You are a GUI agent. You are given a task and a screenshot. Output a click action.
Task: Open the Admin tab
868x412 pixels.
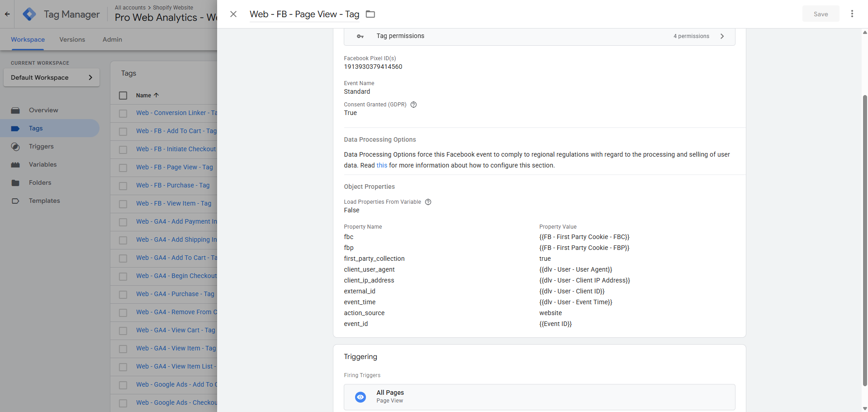(x=112, y=39)
